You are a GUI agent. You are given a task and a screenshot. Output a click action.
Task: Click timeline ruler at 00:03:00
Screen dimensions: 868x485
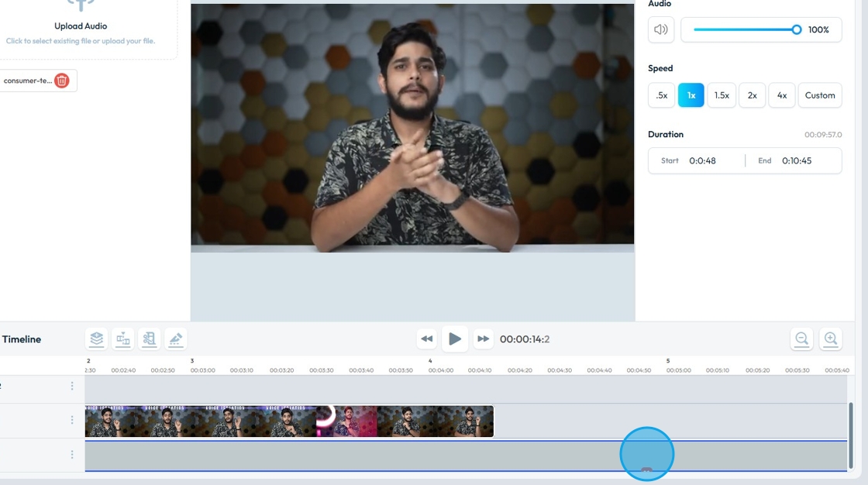coord(202,370)
